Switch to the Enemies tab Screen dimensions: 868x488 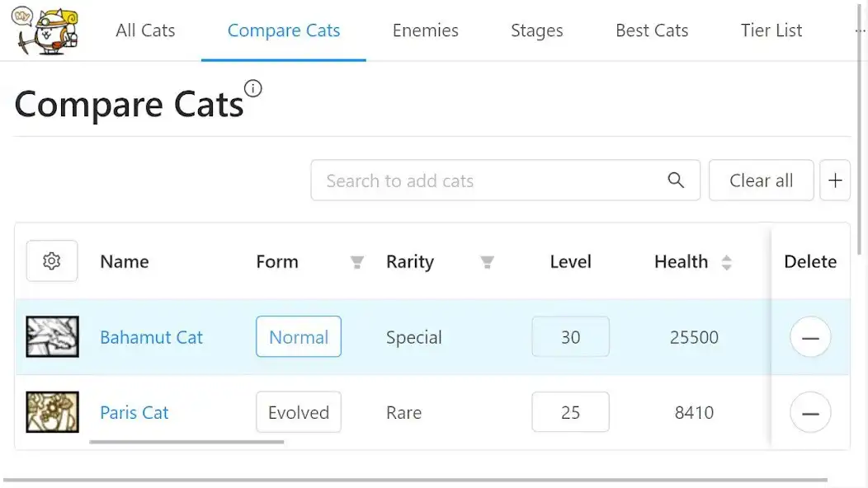click(425, 30)
